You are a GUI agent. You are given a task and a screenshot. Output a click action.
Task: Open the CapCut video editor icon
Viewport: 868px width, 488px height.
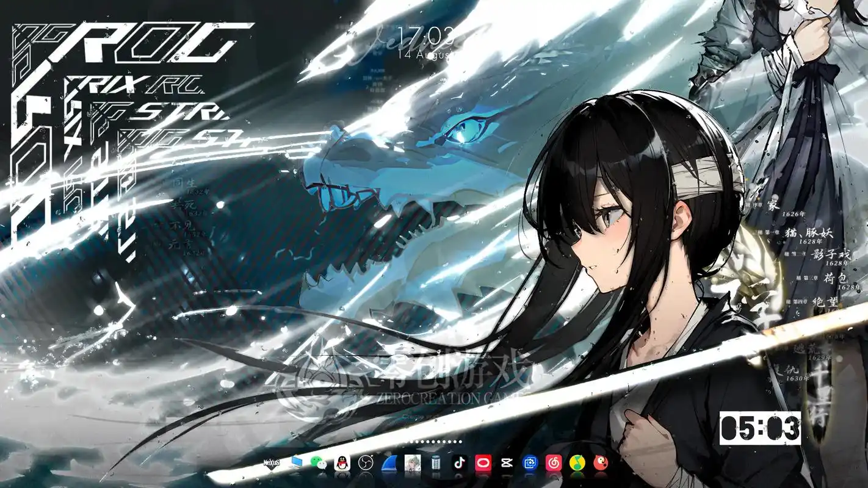pyautogui.click(x=506, y=464)
